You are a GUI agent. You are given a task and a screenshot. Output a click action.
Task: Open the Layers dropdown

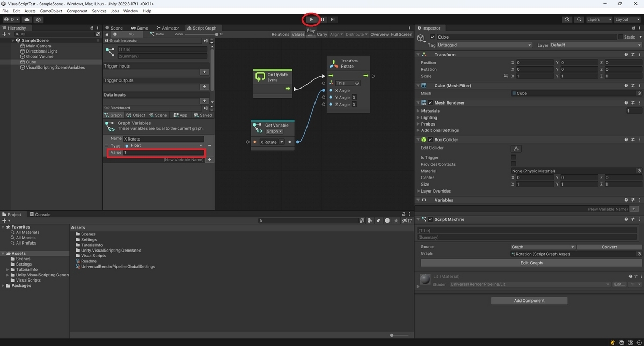(x=598, y=20)
